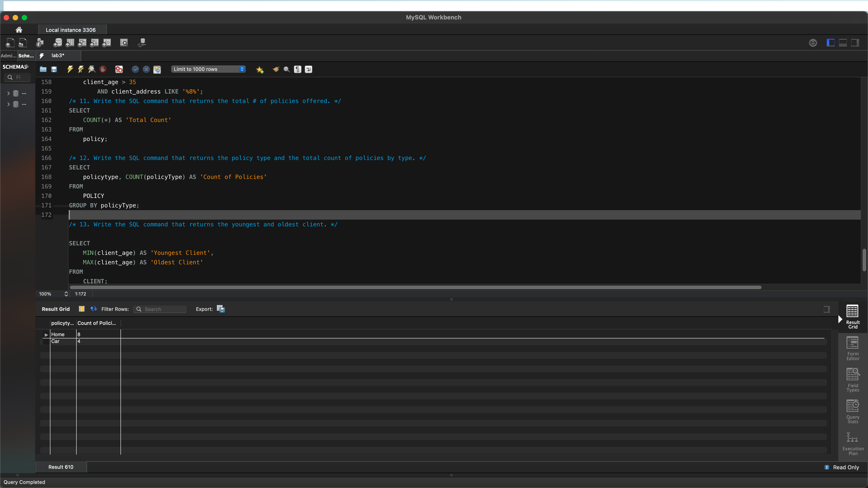Click Explain query magnifier-lightning icon

[92, 69]
